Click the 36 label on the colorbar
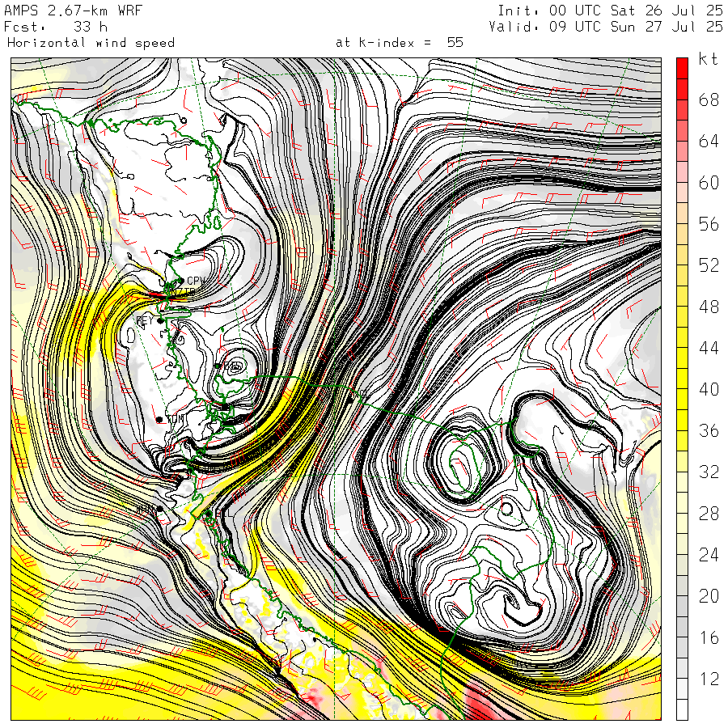The image size is (728, 728). (709, 431)
